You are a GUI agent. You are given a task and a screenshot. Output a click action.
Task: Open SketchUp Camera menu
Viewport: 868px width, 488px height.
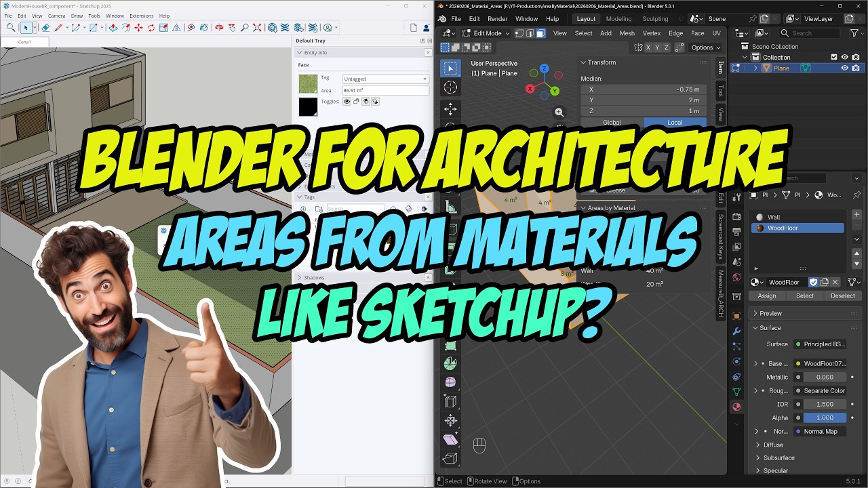coord(56,16)
